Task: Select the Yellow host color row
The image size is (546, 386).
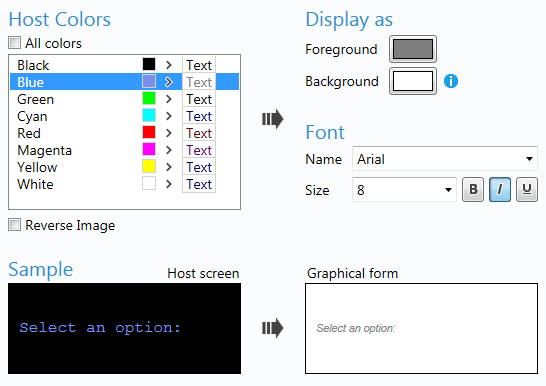Action: tap(124, 167)
